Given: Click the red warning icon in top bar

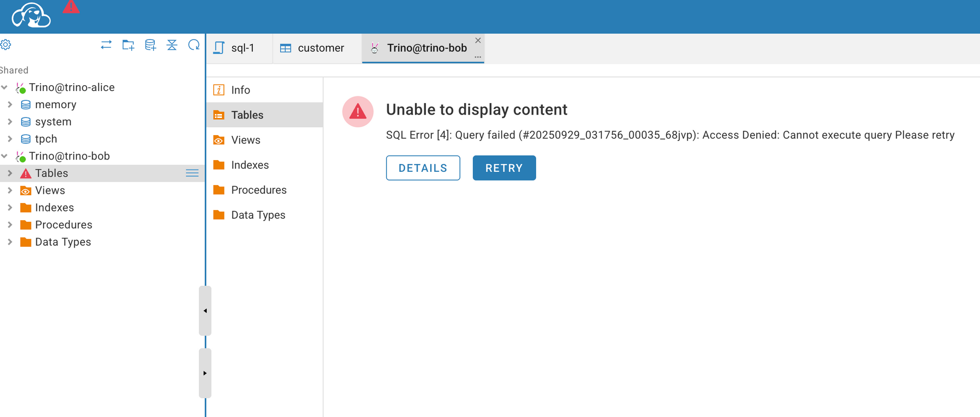Looking at the screenshot, I should tap(71, 7).
